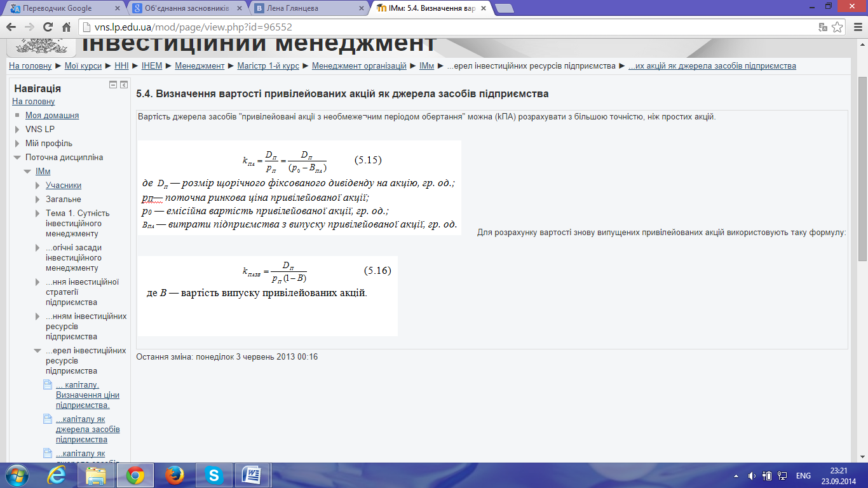Click the НИ breadcrumb link
868x488 pixels.
(x=122, y=66)
